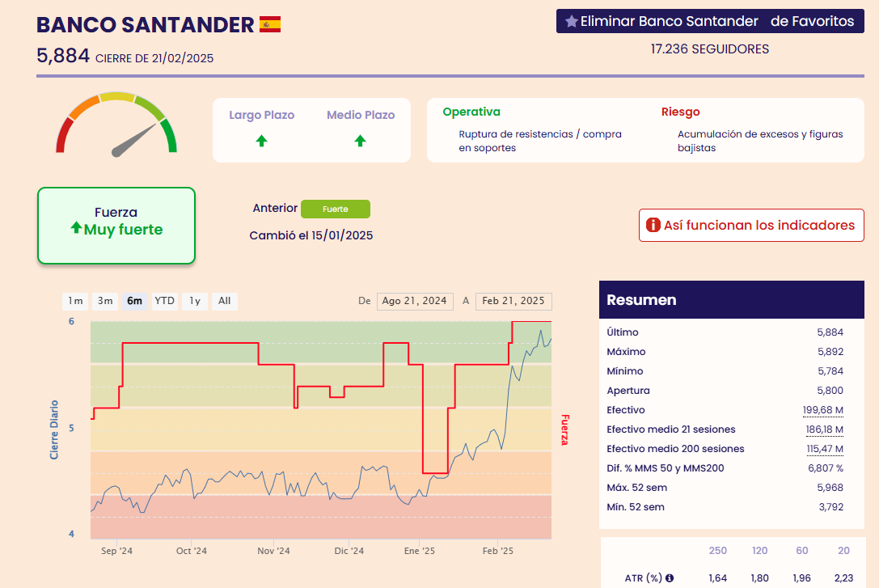
Task: Click the Resumen panel header
Action: coord(732,300)
